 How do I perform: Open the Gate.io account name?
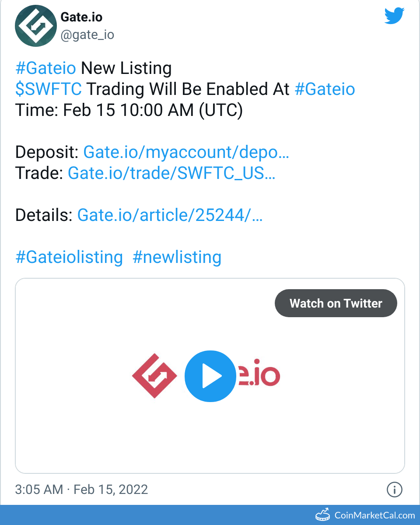pyautogui.click(x=81, y=18)
